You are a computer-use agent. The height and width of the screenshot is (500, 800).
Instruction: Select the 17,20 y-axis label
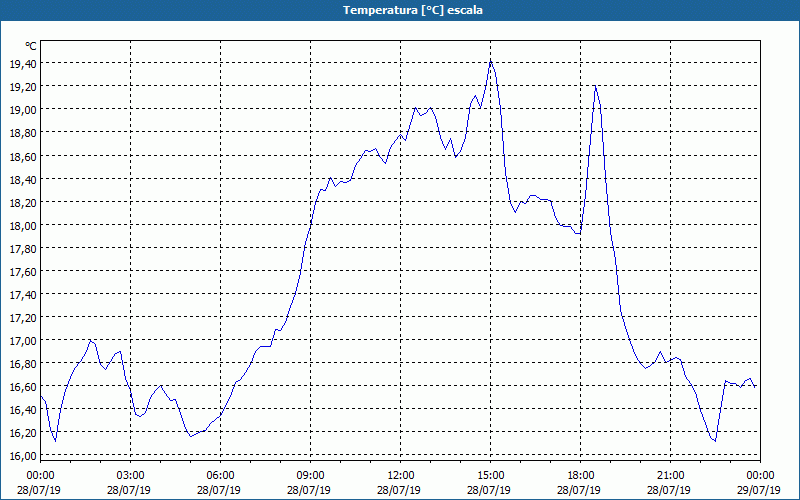(x=22, y=317)
